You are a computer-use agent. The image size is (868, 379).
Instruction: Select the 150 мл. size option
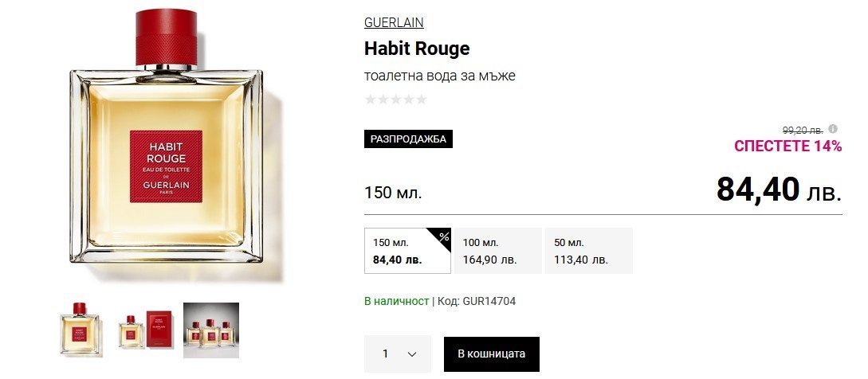point(407,251)
